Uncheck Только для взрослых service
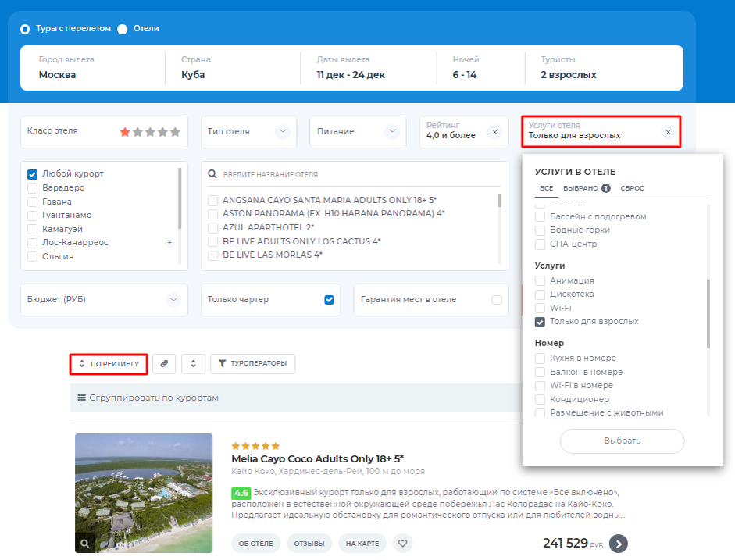The width and height of the screenshot is (735, 560). click(x=540, y=322)
